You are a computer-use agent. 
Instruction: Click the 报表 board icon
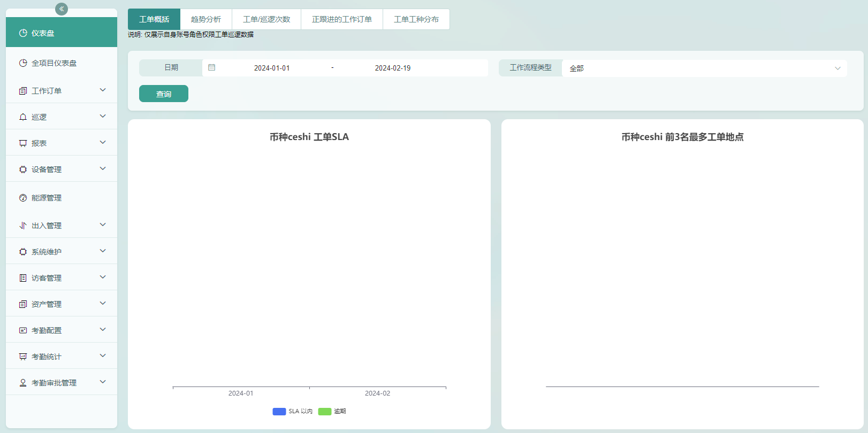pos(23,143)
